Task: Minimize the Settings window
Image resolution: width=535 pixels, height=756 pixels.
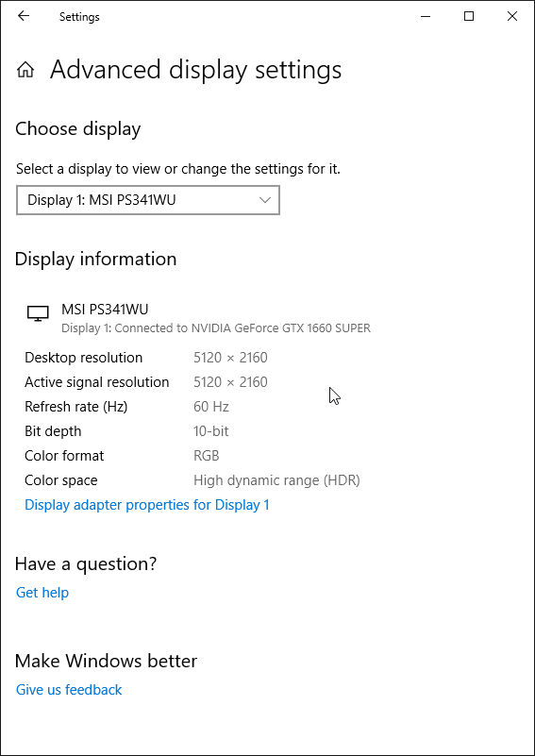Action: tap(426, 16)
